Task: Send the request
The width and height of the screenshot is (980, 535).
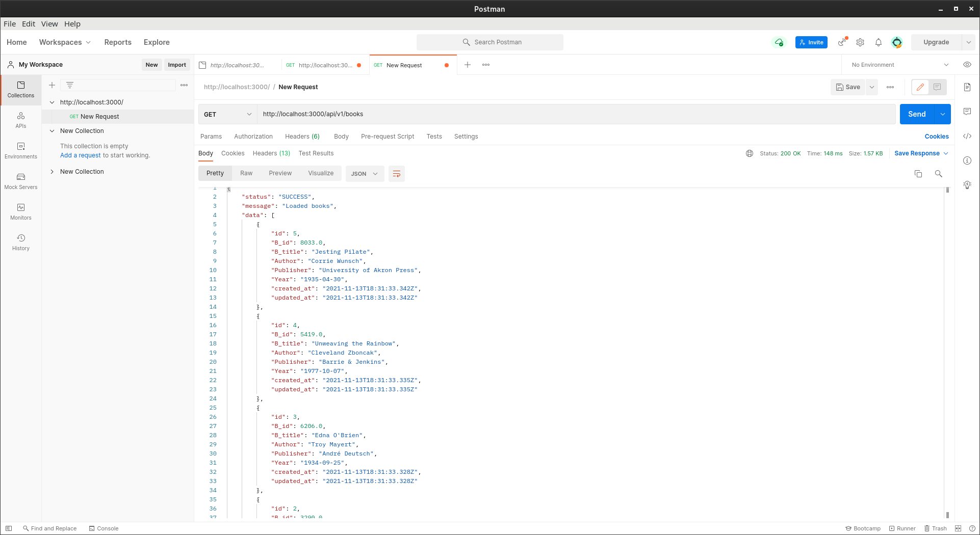Action: point(917,114)
